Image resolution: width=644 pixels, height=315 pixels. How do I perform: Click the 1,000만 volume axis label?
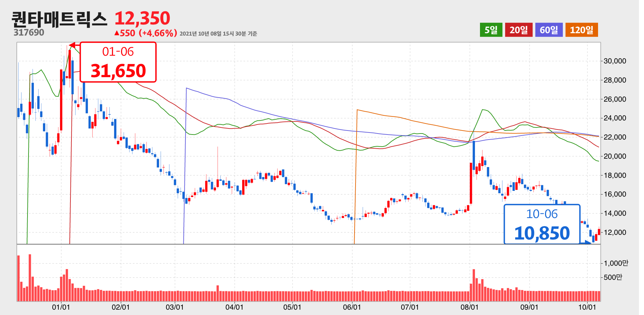[x=616, y=263]
